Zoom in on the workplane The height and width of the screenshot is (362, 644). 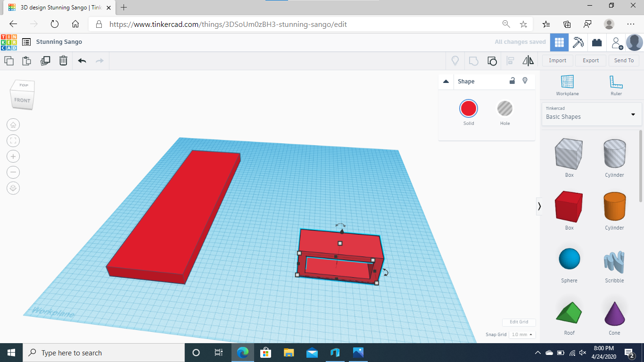click(13, 156)
